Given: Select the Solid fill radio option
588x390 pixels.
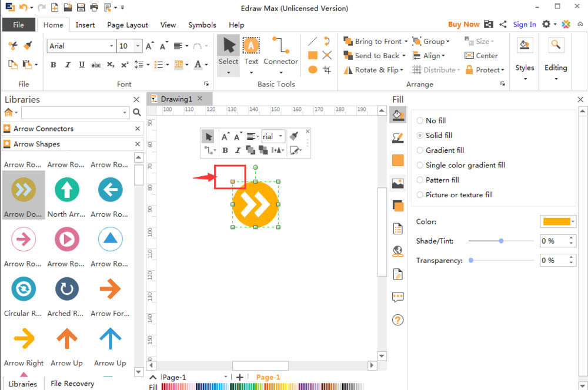Looking at the screenshot, I should click(x=420, y=135).
